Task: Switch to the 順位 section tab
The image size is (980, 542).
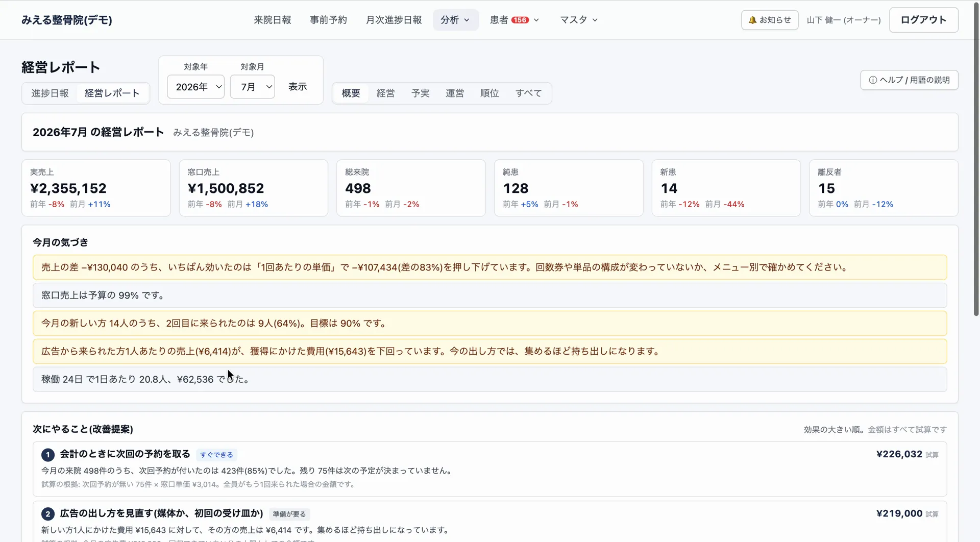Action: 489,93
